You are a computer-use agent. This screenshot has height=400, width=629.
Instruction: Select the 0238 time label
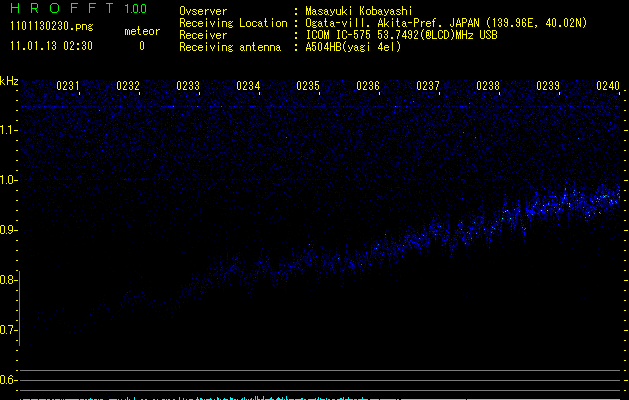point(488,87)
